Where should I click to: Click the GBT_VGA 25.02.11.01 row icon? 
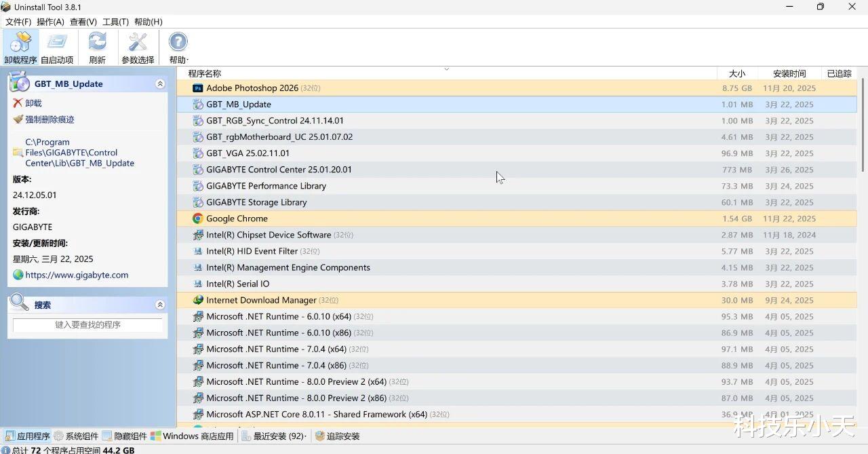coord(198,153)
